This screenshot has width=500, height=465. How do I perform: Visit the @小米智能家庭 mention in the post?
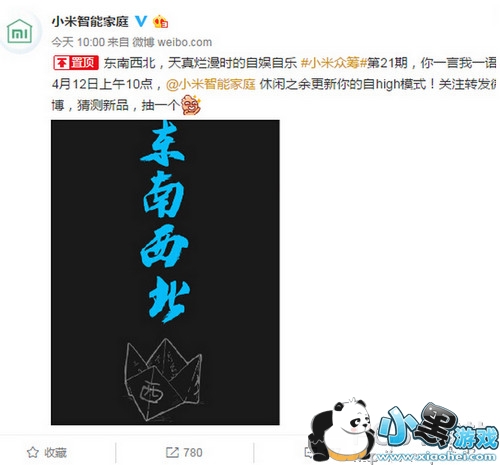tap(211, 84)
